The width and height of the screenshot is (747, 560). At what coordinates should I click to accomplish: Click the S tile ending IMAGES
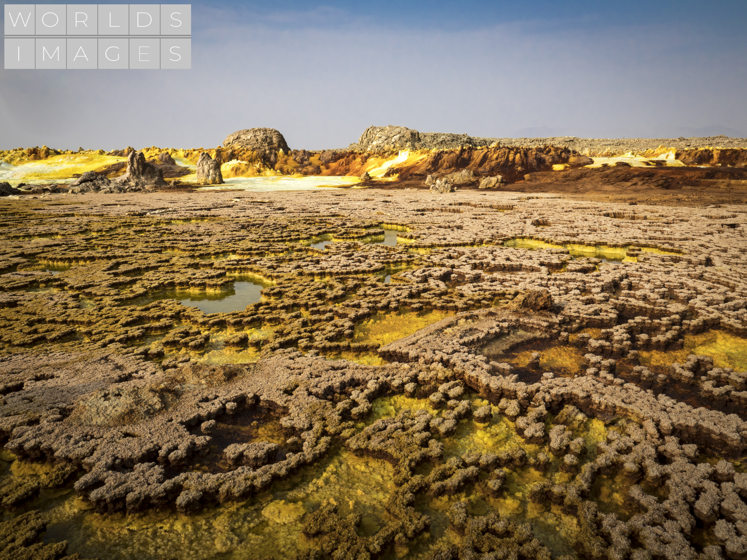[176, 53]
